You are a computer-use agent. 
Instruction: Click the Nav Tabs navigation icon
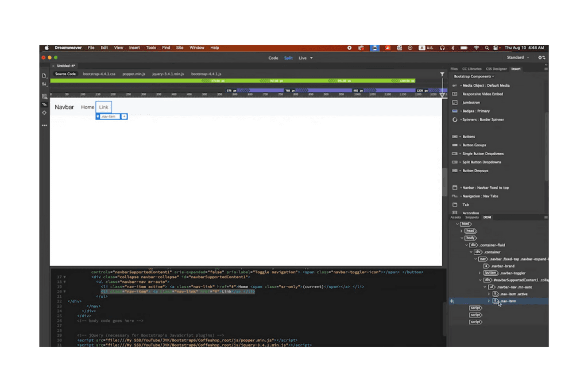(x=455, y=196)
